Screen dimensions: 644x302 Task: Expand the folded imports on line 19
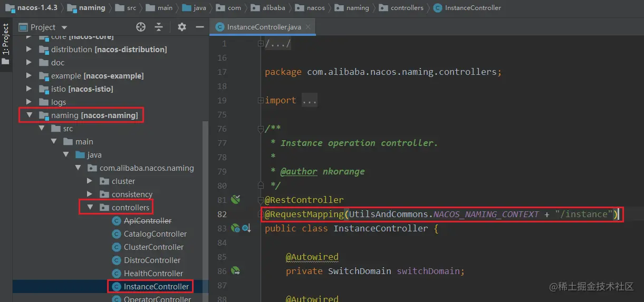click(x=261, y=100)
